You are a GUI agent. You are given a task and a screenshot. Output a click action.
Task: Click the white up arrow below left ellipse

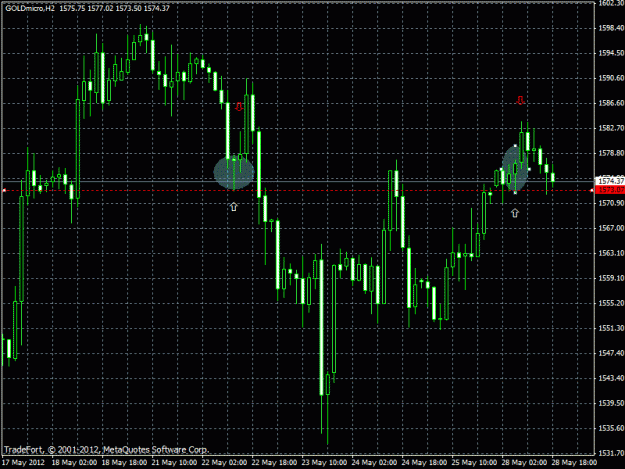tap(234, 207)
